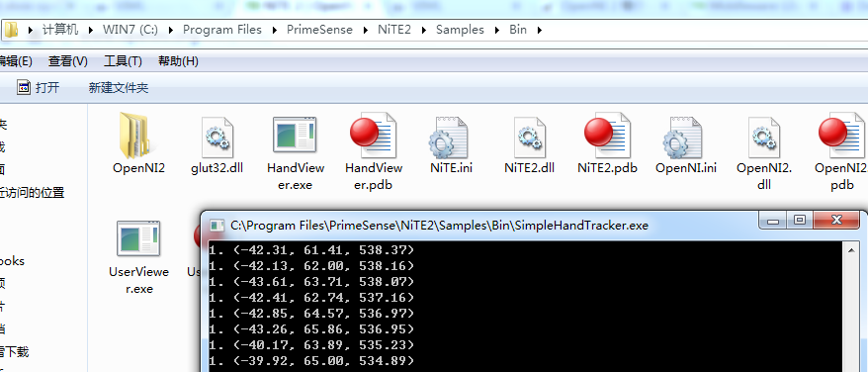Click console line -40.17, 63.89, 535.23

point(311,345)
